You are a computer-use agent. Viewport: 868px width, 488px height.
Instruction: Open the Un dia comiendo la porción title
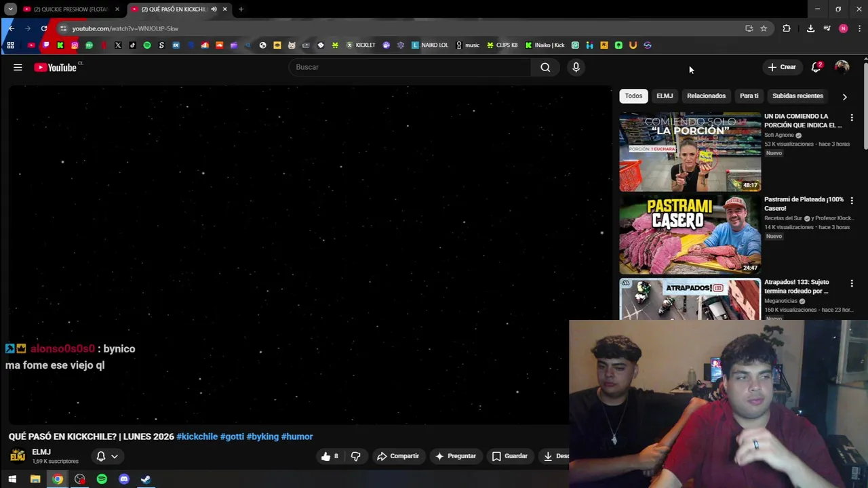click(803, 121)
